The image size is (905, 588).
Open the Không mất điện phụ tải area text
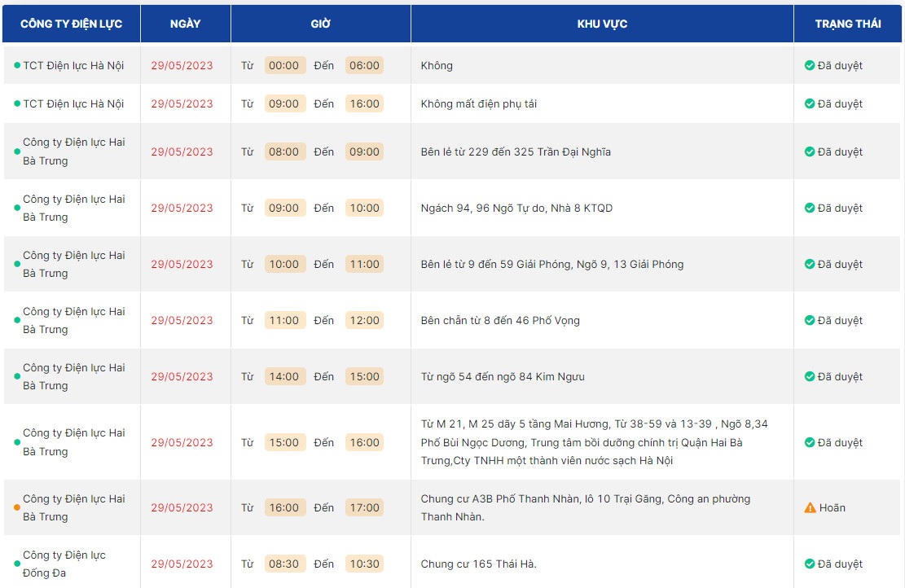point(479,103)
